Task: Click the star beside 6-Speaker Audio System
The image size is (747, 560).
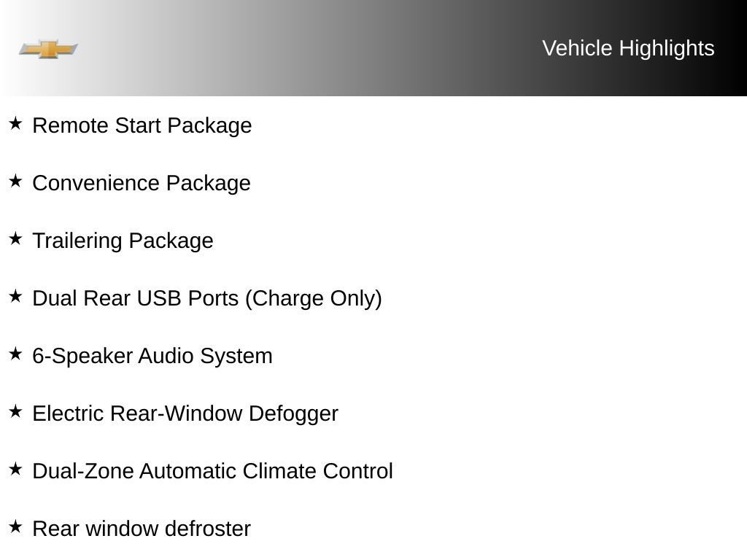Action: [x=16, y=354]
